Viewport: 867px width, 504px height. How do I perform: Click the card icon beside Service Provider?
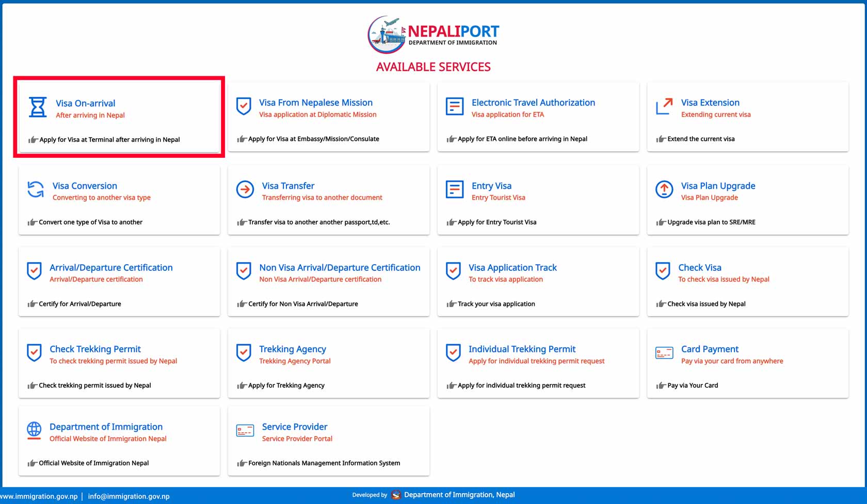(x=245, y=430)
